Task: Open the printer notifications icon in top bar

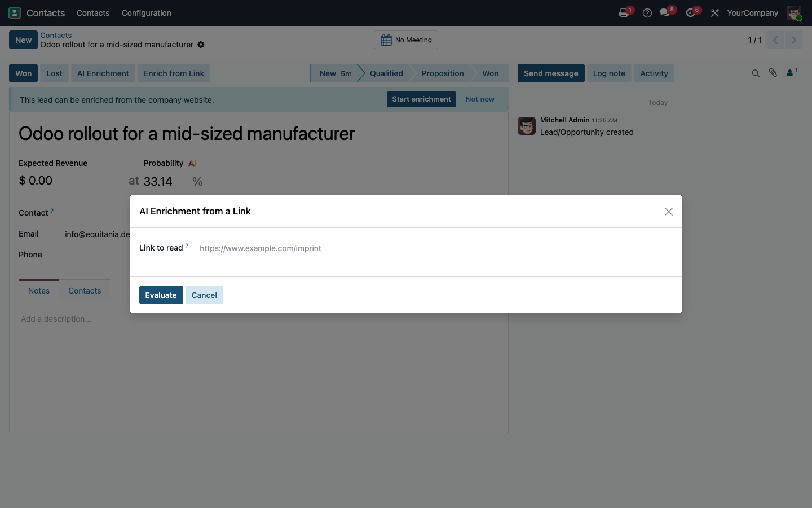Action: coord(624,13)
